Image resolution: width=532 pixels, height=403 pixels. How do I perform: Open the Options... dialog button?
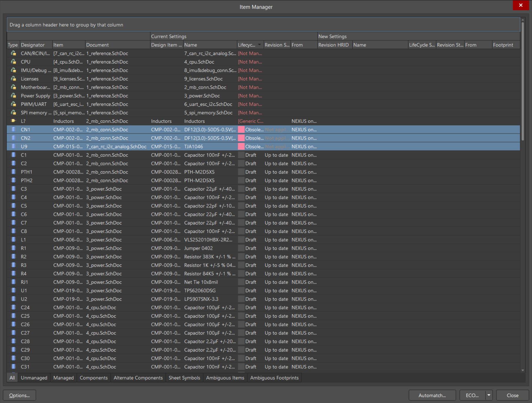tap(19, 395)
